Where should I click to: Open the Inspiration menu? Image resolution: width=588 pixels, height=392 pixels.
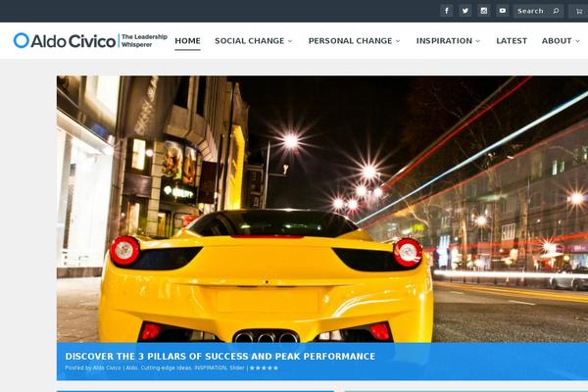[x=444, y=40]
